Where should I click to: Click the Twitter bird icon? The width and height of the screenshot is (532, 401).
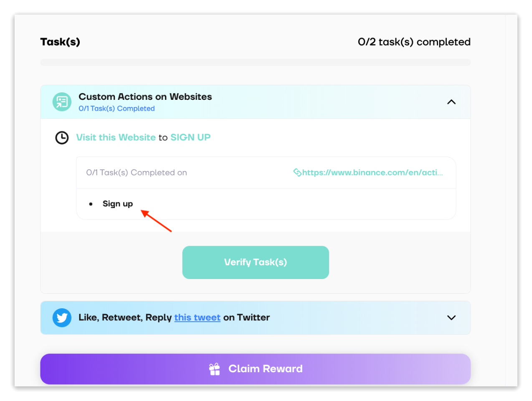(62, 318)
